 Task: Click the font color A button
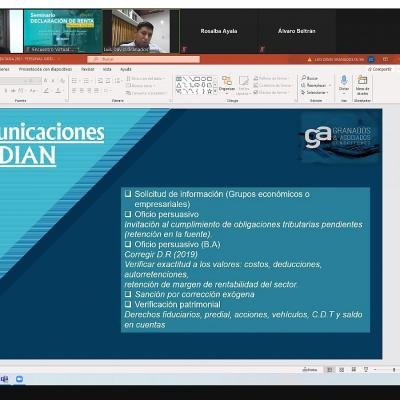58,91
